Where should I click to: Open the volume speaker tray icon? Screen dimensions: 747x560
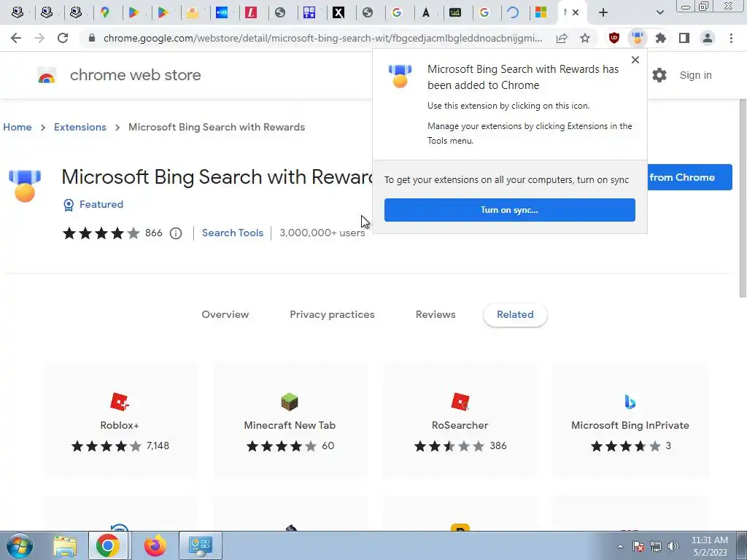[673, 546]
